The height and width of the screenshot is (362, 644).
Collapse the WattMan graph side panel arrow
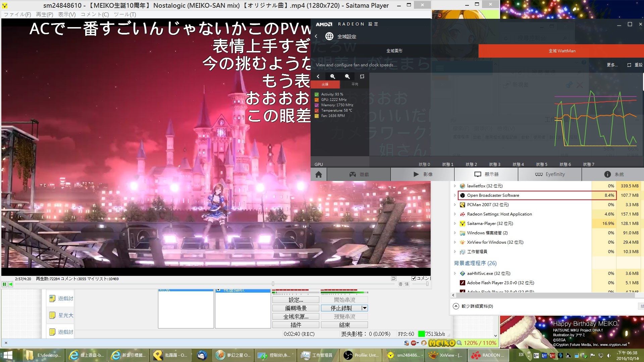click(x=318, y=76)
